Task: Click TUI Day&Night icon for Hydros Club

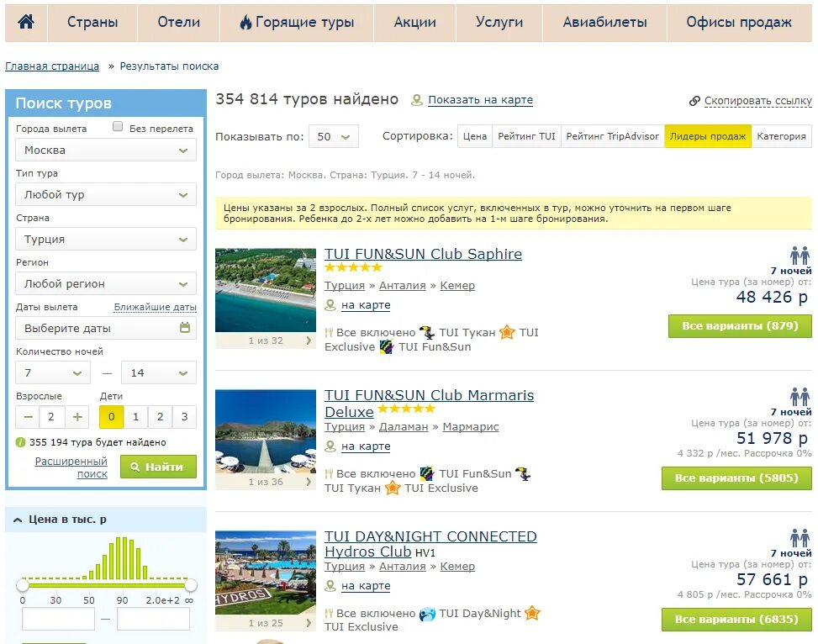Action: coord(427,614)
